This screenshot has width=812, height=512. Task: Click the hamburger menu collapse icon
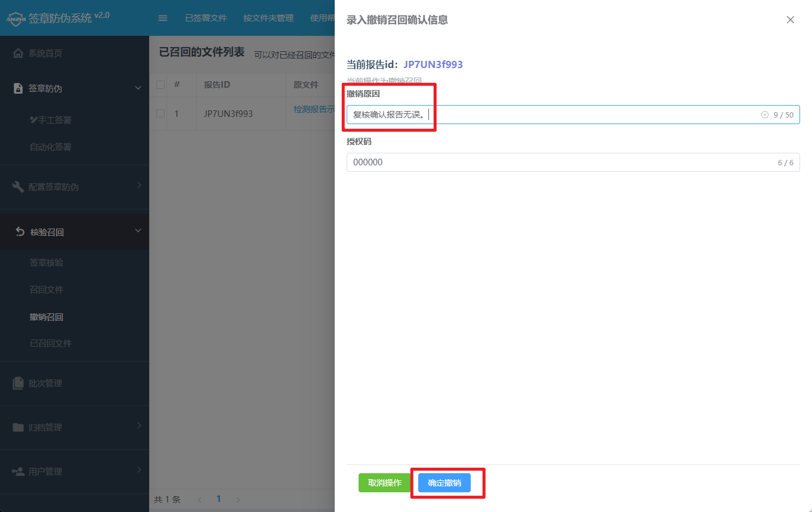(162, 18)
